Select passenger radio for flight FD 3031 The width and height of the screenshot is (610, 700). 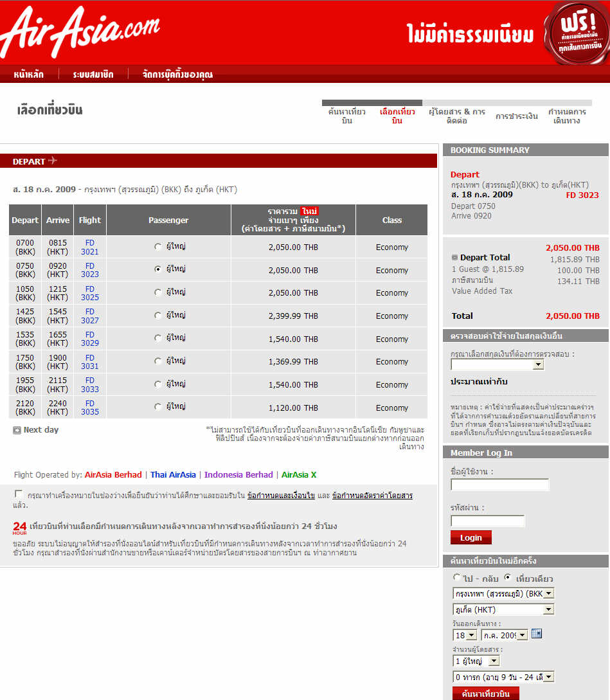point(157,361)
